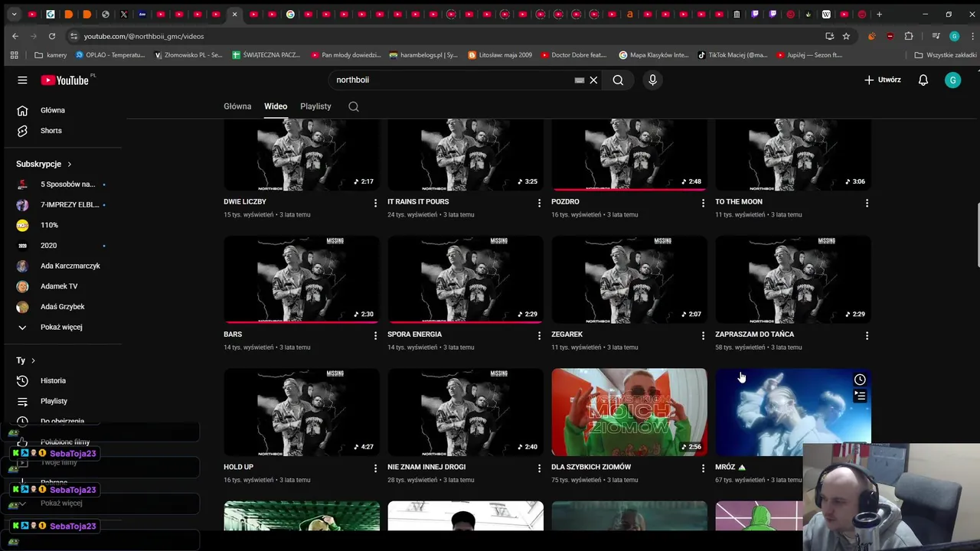
Task: Open options menu for ZAPRASZAM DO TAŃCA
Action: 867,335
